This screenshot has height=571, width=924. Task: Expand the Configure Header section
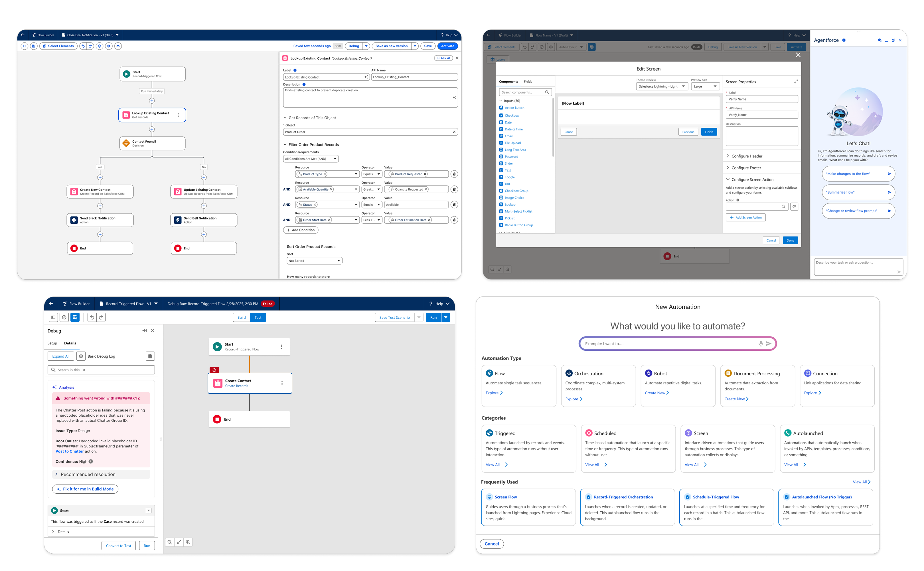761,156
